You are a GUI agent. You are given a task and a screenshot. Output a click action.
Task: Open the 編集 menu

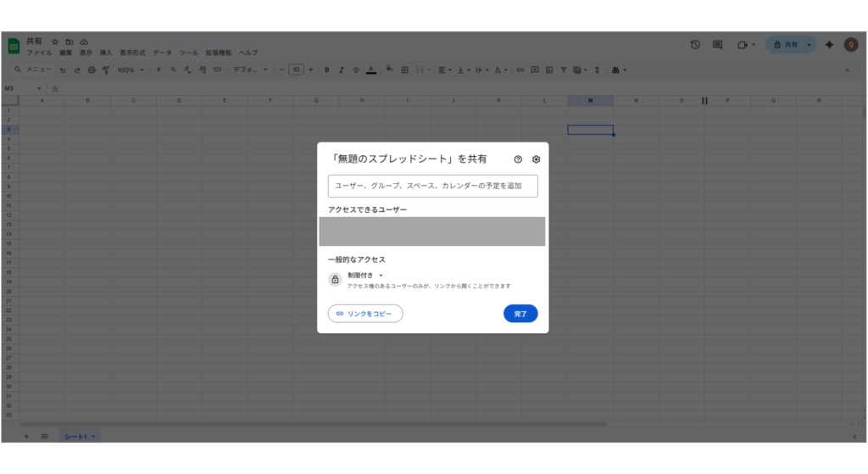point(66,53)
